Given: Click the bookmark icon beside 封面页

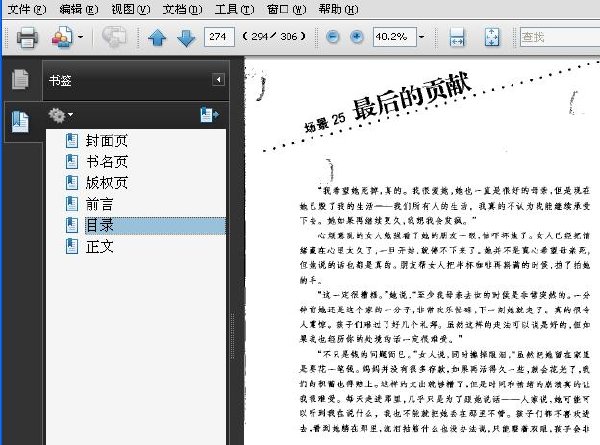Looking at the screenshot, I should pyautogui.click(x=72, y=141).
